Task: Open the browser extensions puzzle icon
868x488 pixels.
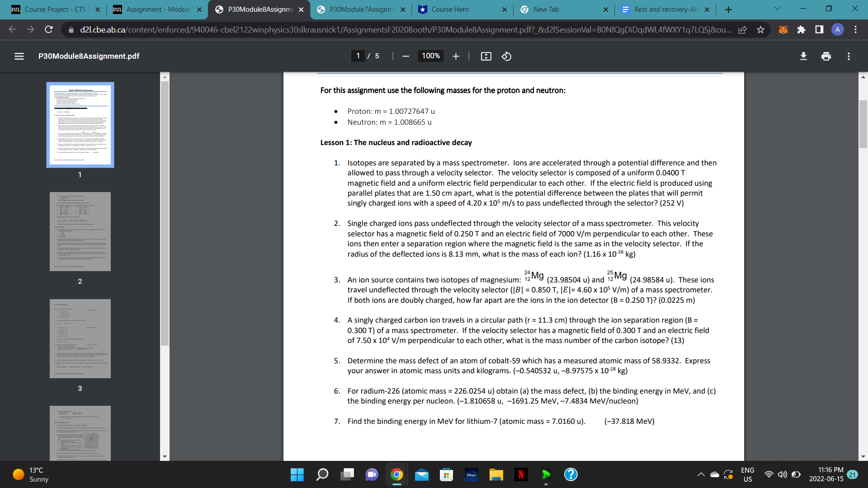Action: coord(802,29)
